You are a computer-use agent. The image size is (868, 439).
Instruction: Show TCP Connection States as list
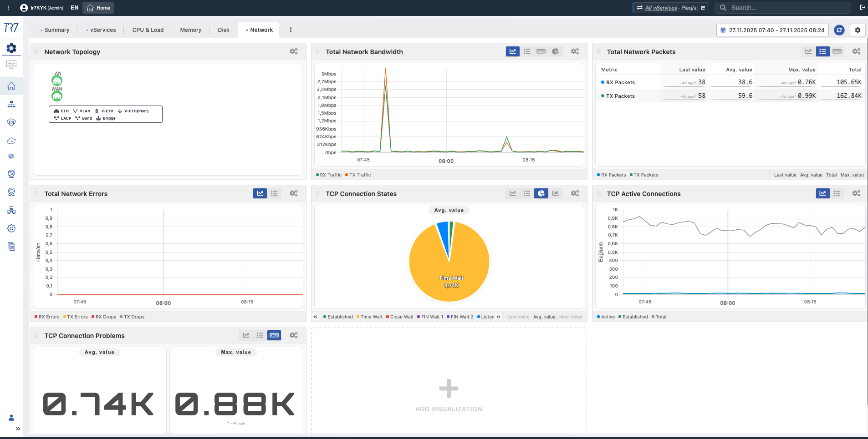[527, 193]
